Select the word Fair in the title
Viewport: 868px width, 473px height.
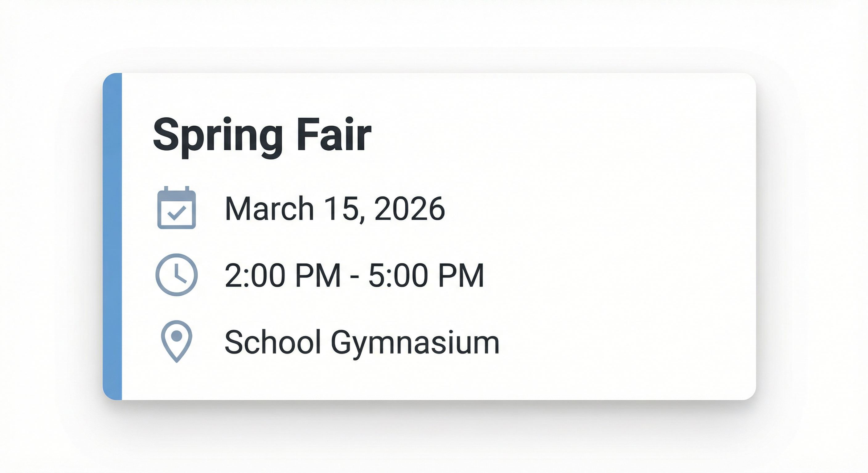334,135
